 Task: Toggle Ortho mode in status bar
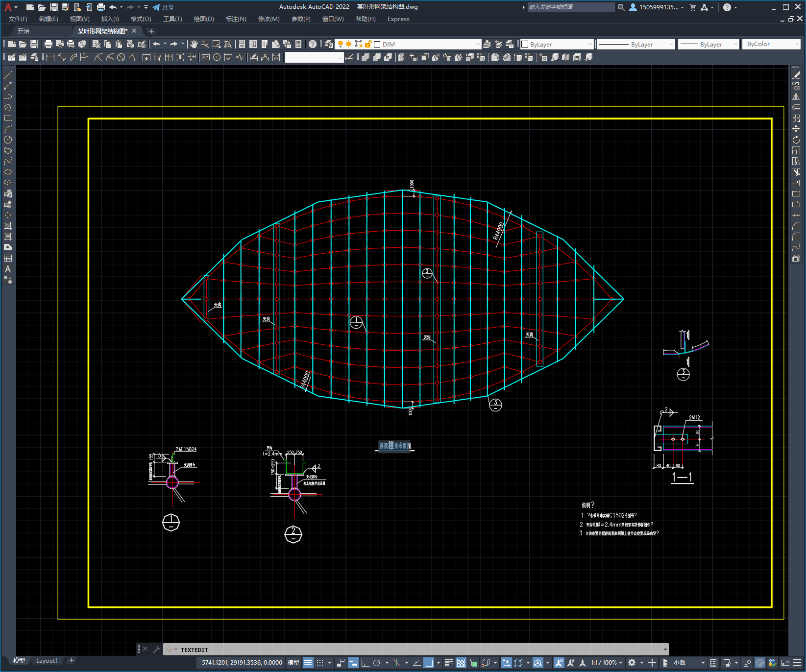365,663
